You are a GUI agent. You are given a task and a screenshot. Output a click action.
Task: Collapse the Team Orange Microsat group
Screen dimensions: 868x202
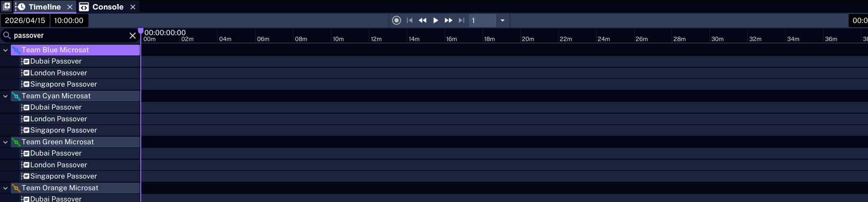point(5,188)
